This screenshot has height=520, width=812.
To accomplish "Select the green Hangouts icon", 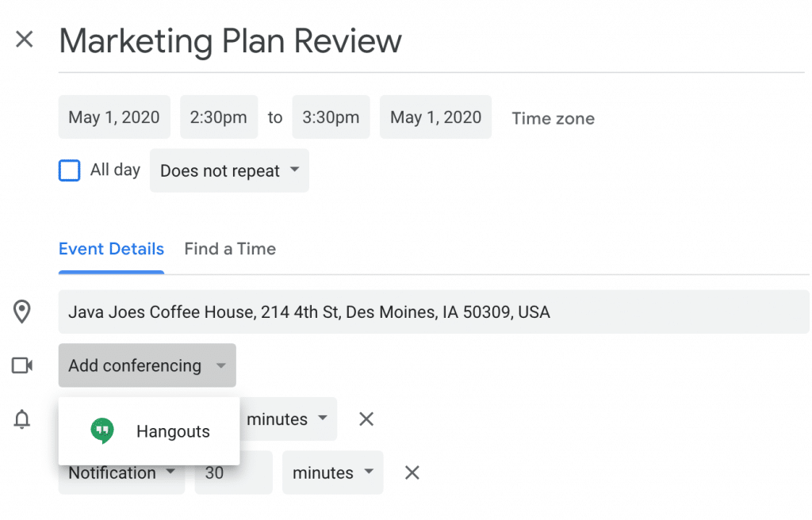I will (x=101, y=431).
